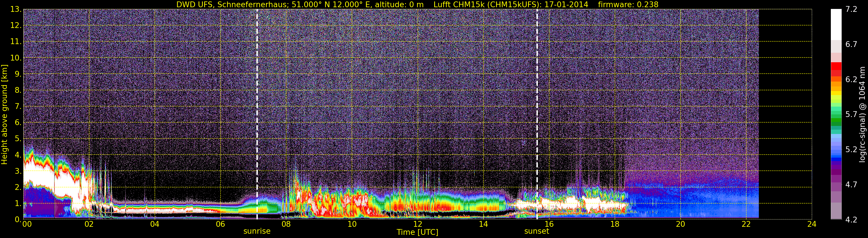
Task: Click the height axis tick label 11
Action: click(15, 42)
